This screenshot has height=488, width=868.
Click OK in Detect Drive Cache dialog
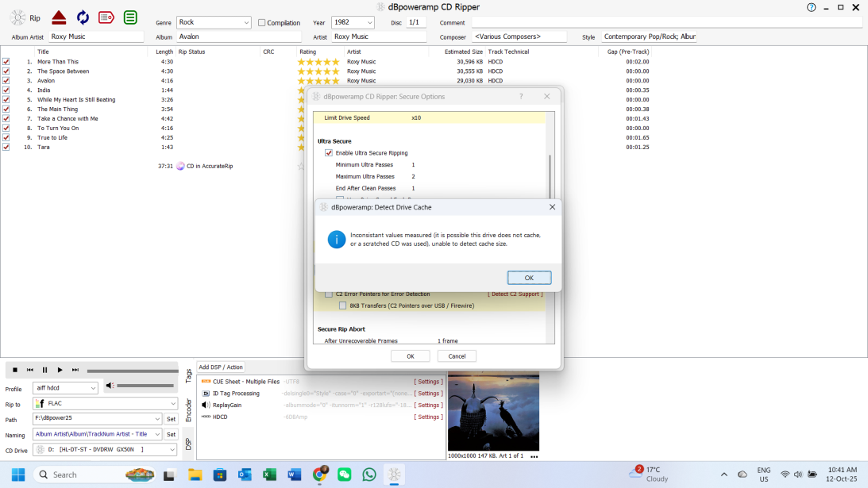pos(529,278)
